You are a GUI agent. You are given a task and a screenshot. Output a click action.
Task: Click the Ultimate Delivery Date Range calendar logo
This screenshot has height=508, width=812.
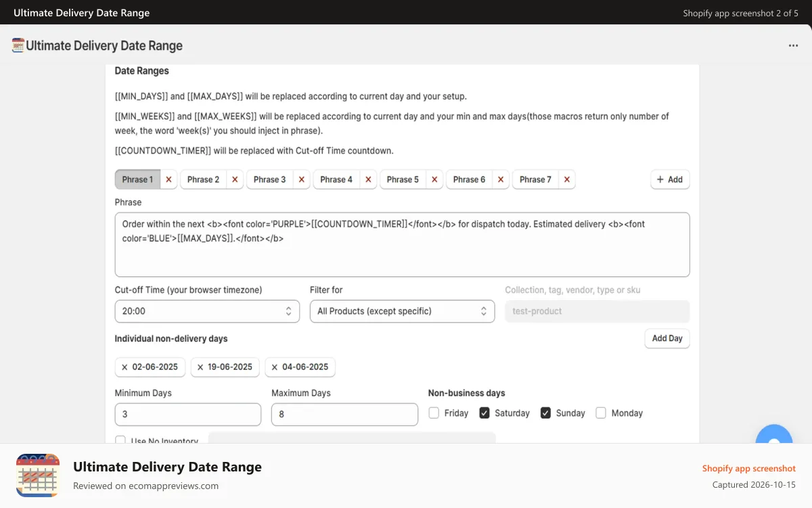pos(18,45)
